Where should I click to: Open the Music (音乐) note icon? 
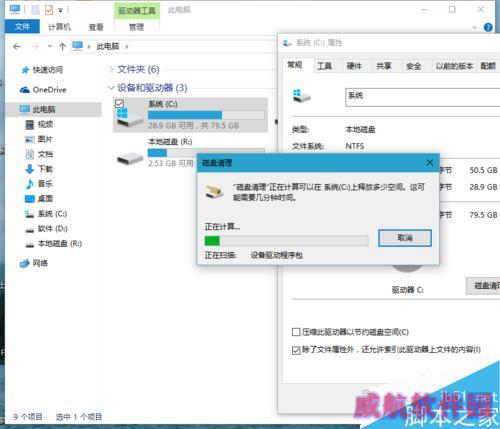pos(30,184)
